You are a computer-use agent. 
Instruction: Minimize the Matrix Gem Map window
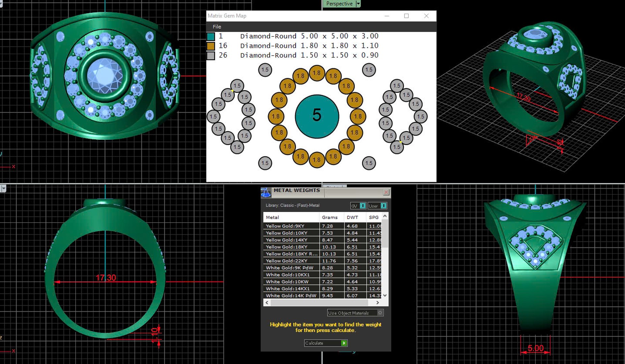tap(387, 16)
